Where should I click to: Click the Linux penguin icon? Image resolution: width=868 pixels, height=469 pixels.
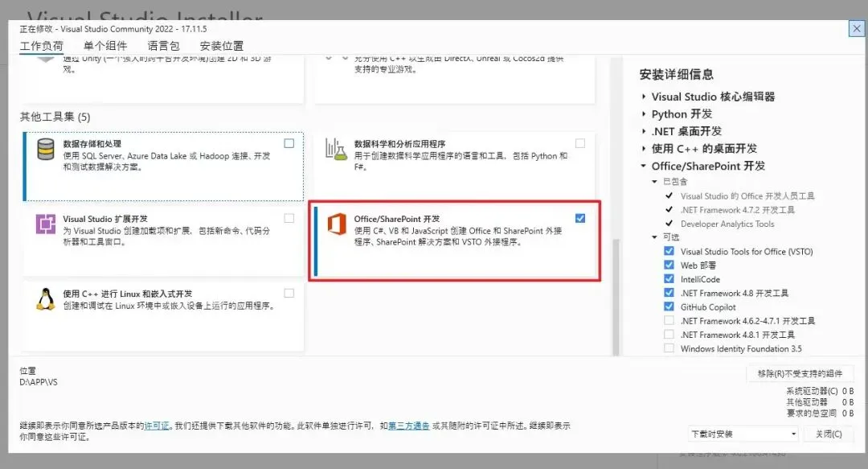(x=45, y=299)
